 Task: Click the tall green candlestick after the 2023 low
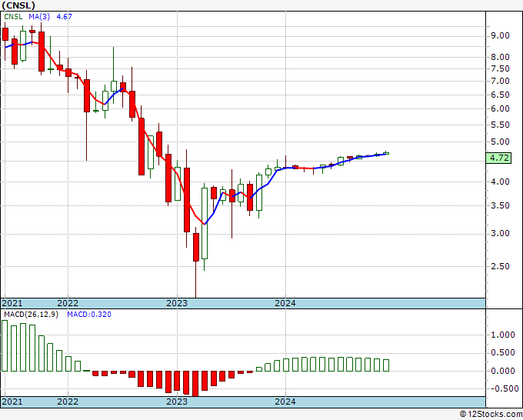point(205,224)
